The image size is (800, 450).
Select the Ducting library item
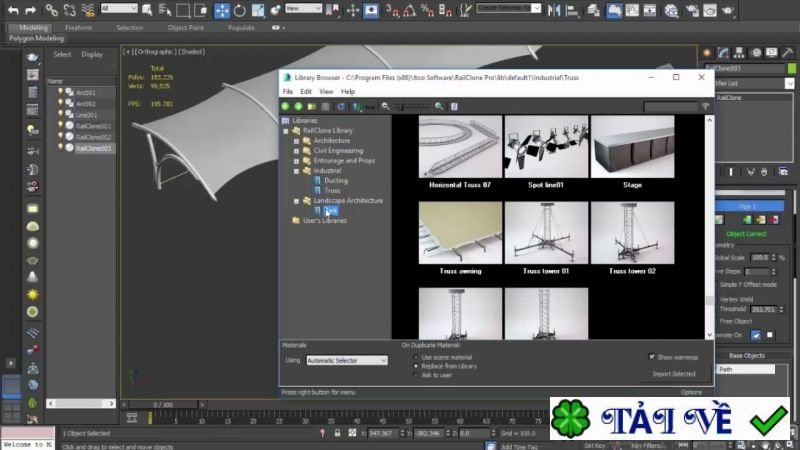point(336,180)
